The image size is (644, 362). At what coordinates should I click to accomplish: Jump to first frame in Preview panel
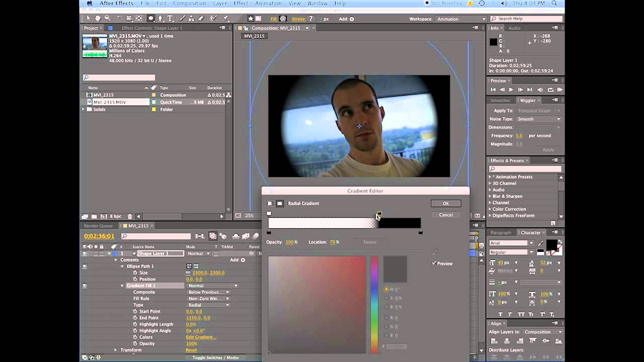tap(493, 89)
